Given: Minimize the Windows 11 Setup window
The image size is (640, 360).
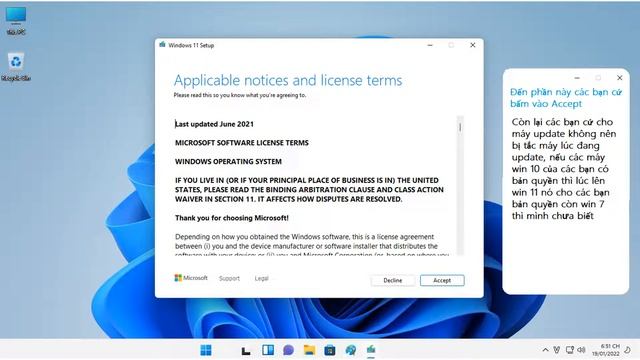Looking at the screenshot, I should [x=430, y=45].
